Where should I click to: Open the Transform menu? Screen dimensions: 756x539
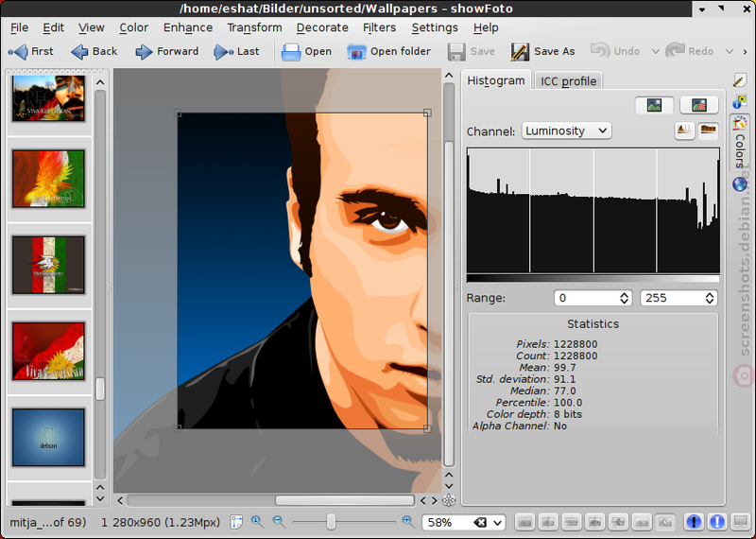point(254,28)
